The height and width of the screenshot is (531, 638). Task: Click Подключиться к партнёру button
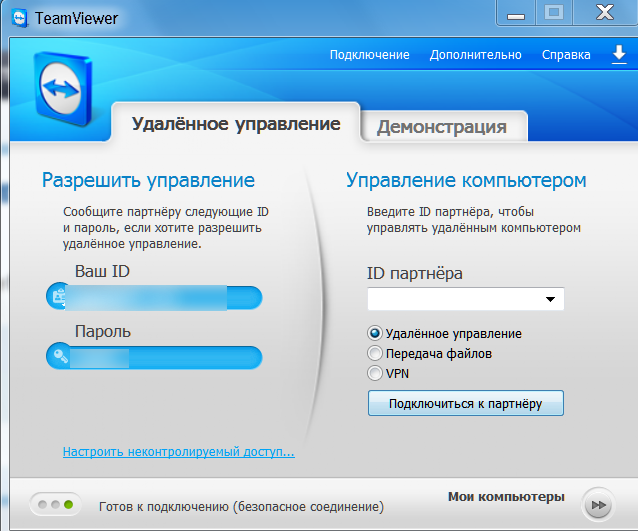[465, 403]
